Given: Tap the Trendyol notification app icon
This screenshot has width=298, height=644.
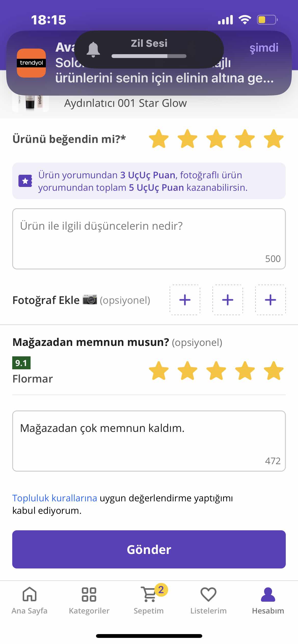Looking at the screenshot, I should (x=31, y=63).
